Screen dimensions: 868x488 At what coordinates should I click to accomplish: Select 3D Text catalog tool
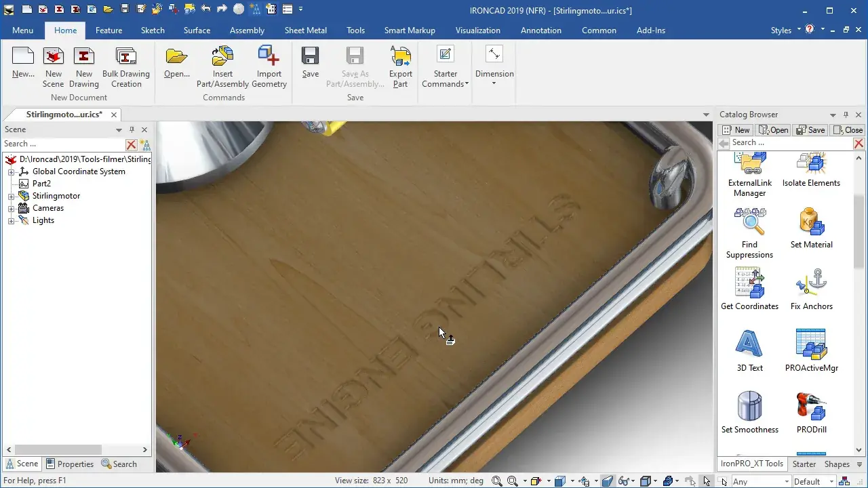[749, 351]
